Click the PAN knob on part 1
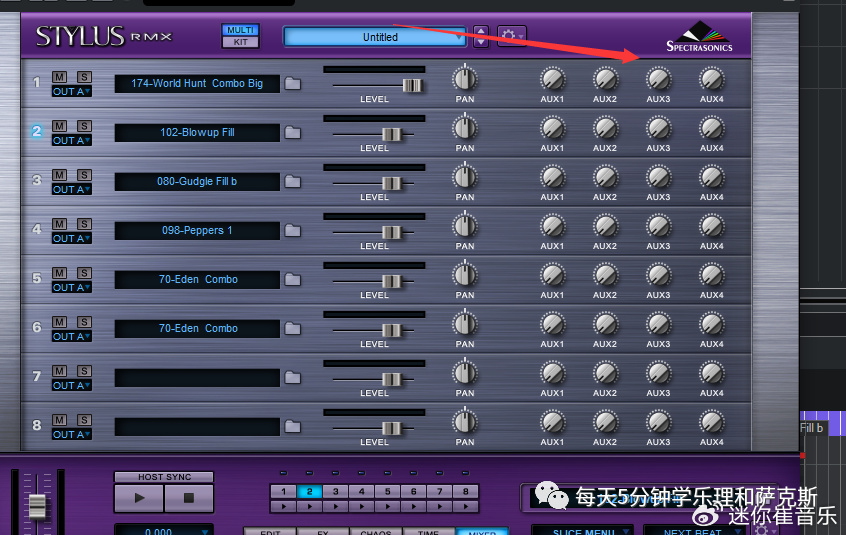This screenshot has width=846, height=535. pyautogui.click(x=465, y=79)
